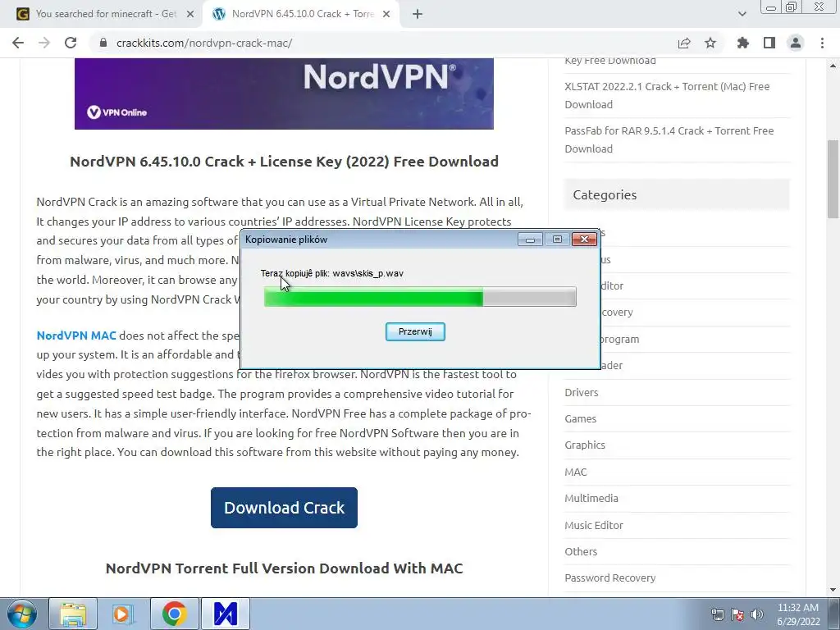Viewport: 840px width, 630px height.
Task: Click scrollbar up arrow
Action: [833, 66]
